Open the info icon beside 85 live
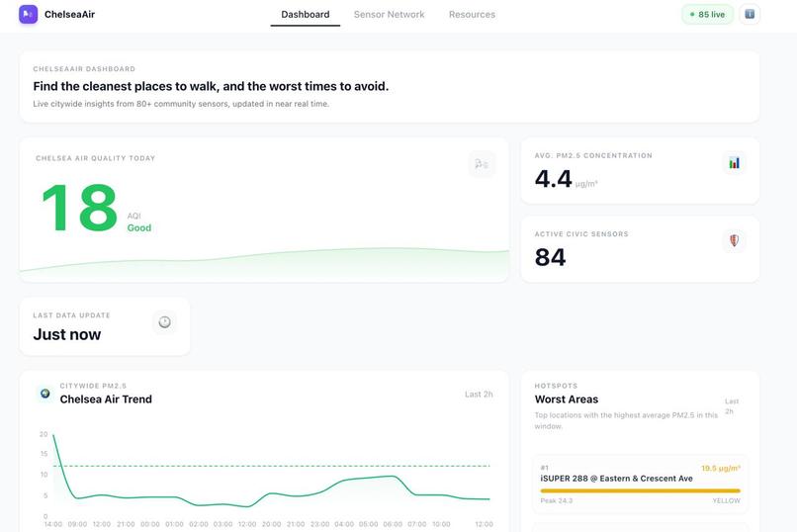Image resolution: width=797 pixels, height=532 pixels. pyautogui.click(x=750, y=14)
